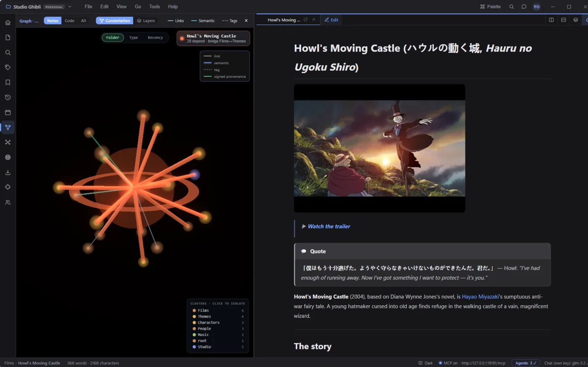Open the YO user avatar

(536, 7)
